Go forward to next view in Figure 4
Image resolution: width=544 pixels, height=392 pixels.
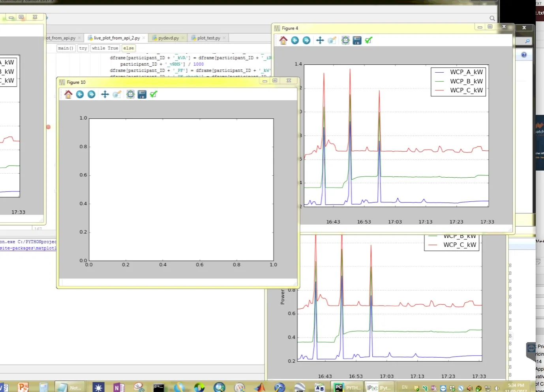306,40
